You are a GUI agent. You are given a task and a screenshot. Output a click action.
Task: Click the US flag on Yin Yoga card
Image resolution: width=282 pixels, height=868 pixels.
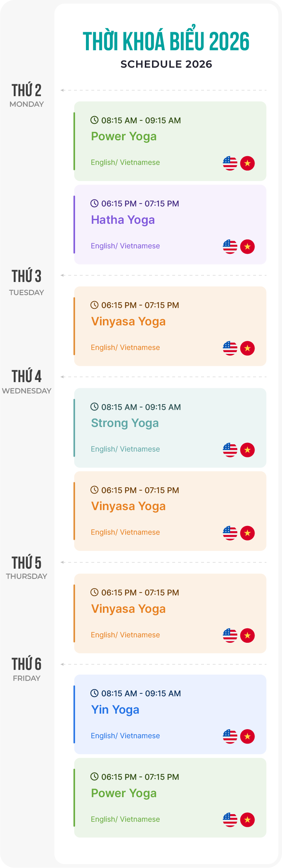point(230,737)
